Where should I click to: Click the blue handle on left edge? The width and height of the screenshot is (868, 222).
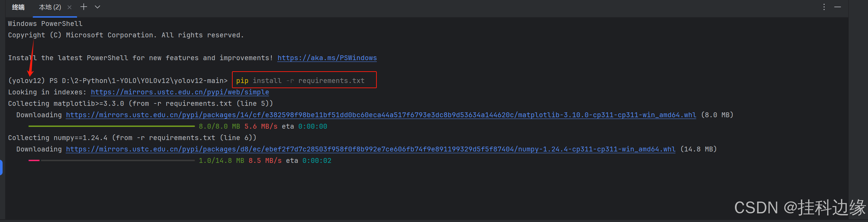[1, 168]
